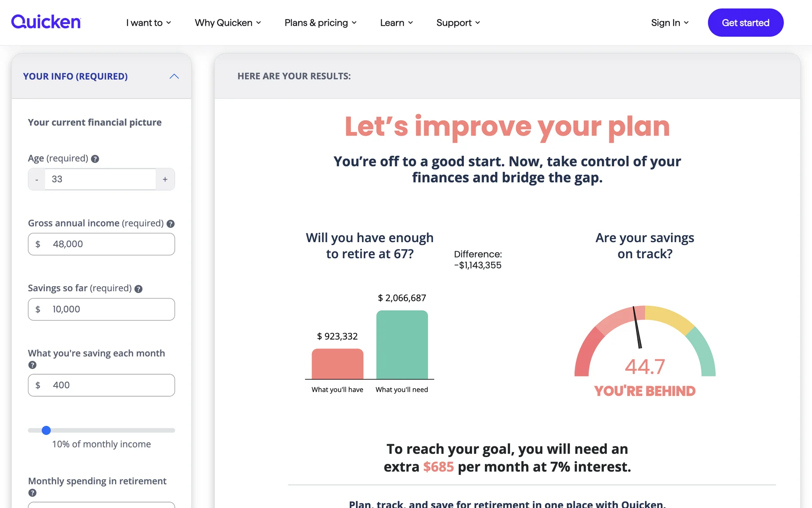The image size is (812, 508).
Task: Expand the Why Quicken dropdown
Action: [228, 23]
